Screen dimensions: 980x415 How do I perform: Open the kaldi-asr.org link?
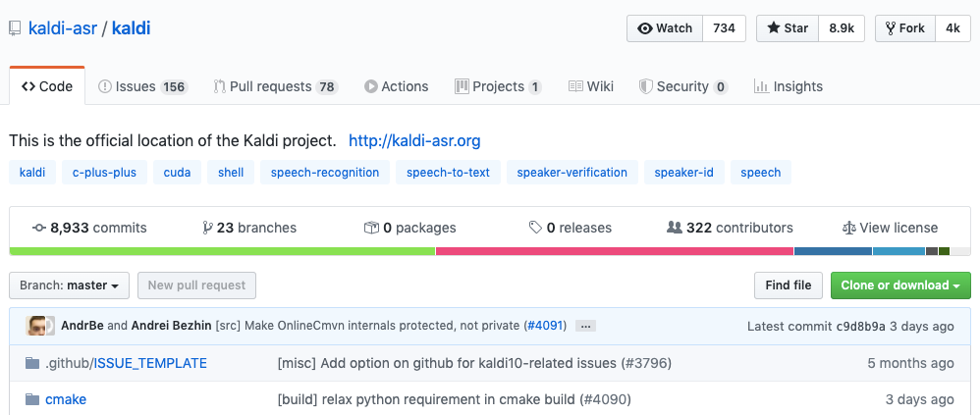(414, 140)
